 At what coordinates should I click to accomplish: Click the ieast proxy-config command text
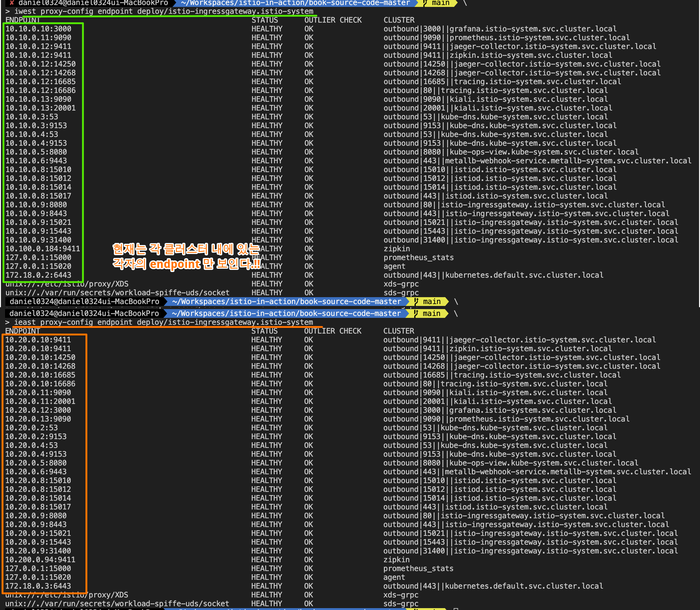[163, 322]
